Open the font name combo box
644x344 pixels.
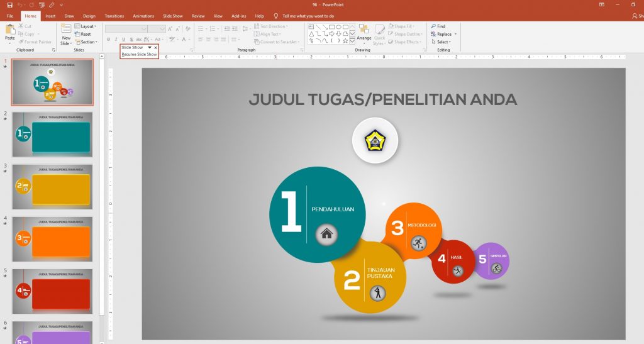[x=126, y=29]
